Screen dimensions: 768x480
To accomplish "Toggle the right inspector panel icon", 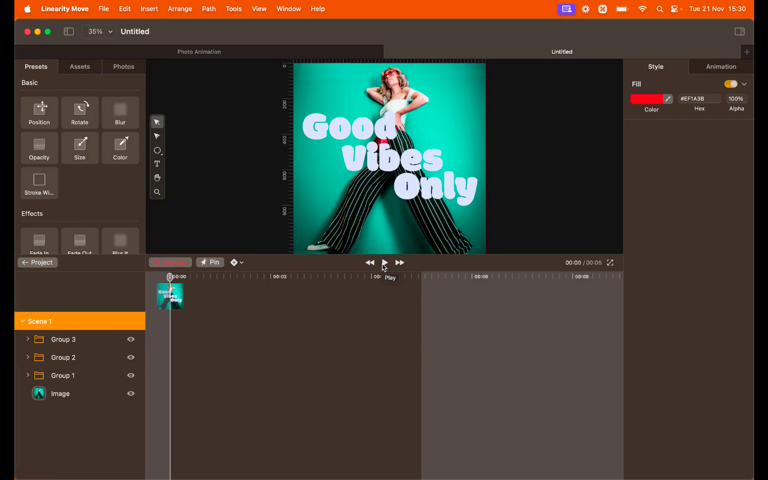I will point(740,31).
